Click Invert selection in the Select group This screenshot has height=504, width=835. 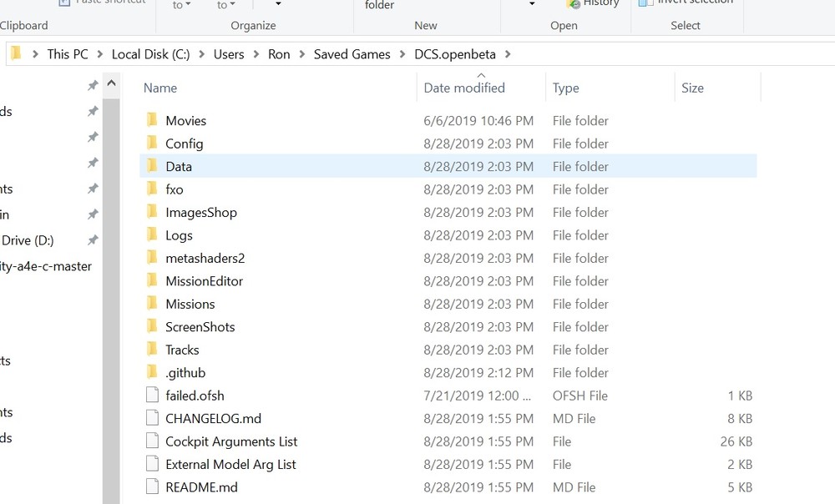685,3
